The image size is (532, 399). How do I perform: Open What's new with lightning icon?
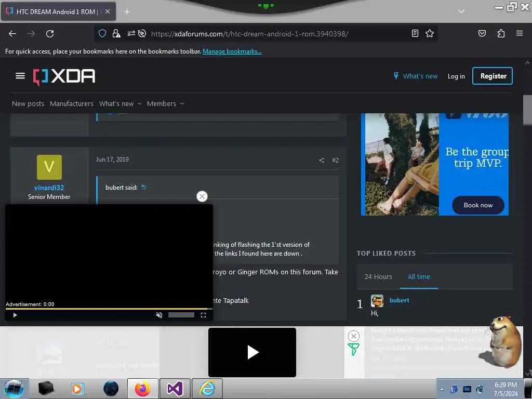[x=415, y=76]
